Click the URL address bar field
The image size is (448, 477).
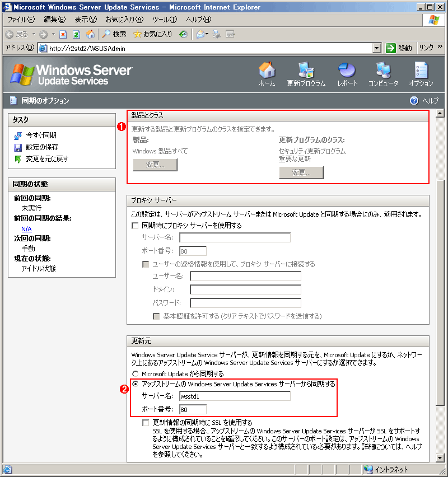[x=210, y=48]
